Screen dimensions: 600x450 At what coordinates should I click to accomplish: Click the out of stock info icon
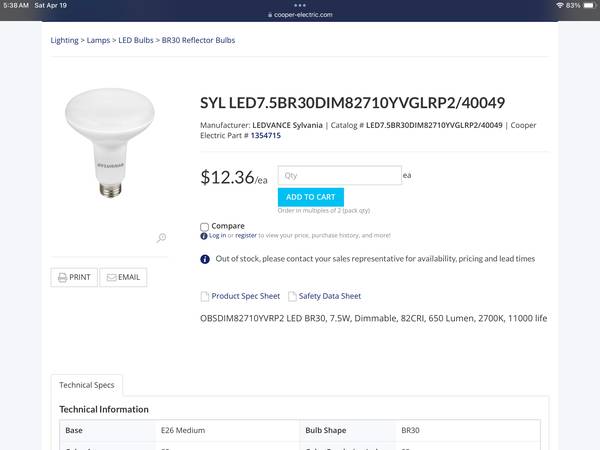coord(205,259)
